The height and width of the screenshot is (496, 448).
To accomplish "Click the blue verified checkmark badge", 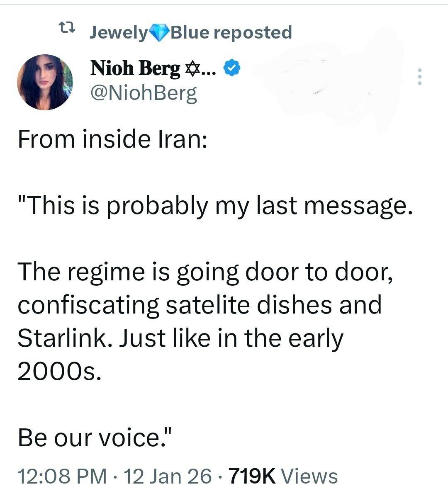I will point(232,68).
